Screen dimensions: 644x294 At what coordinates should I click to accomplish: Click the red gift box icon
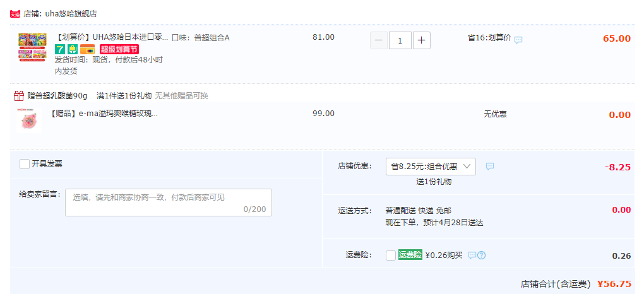19,96
